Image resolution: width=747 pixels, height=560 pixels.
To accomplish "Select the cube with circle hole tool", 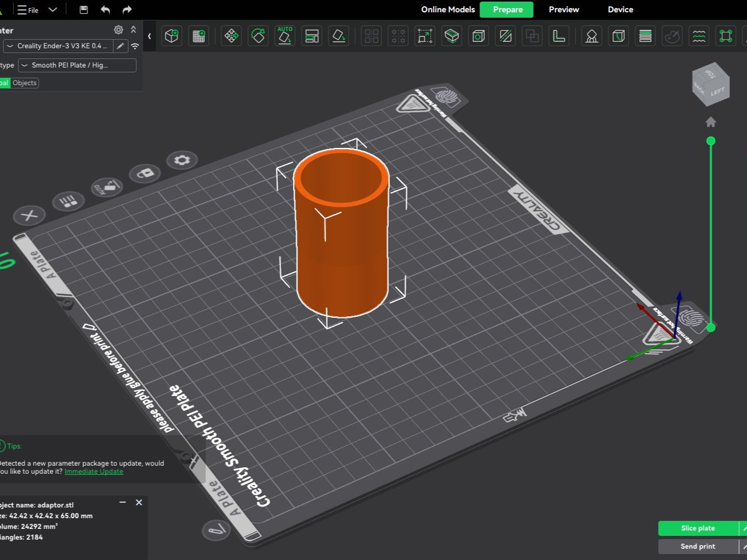I will 478,36.
